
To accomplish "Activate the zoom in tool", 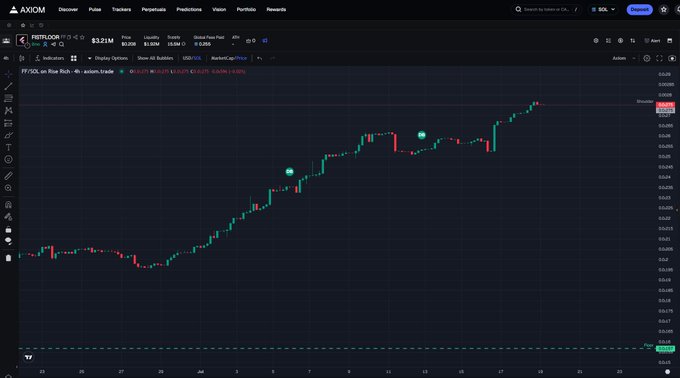I will tap(8, 188).
